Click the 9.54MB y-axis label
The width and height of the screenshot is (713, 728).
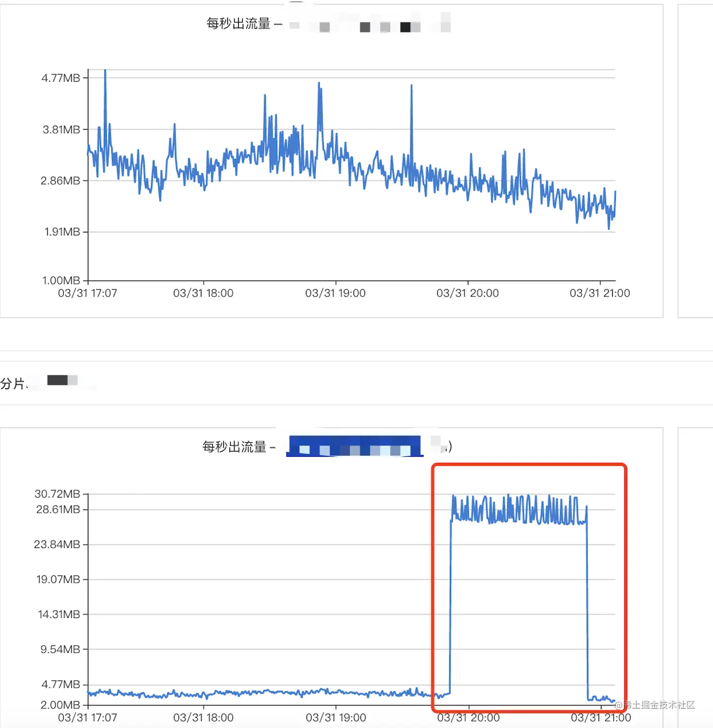[61, 649]
